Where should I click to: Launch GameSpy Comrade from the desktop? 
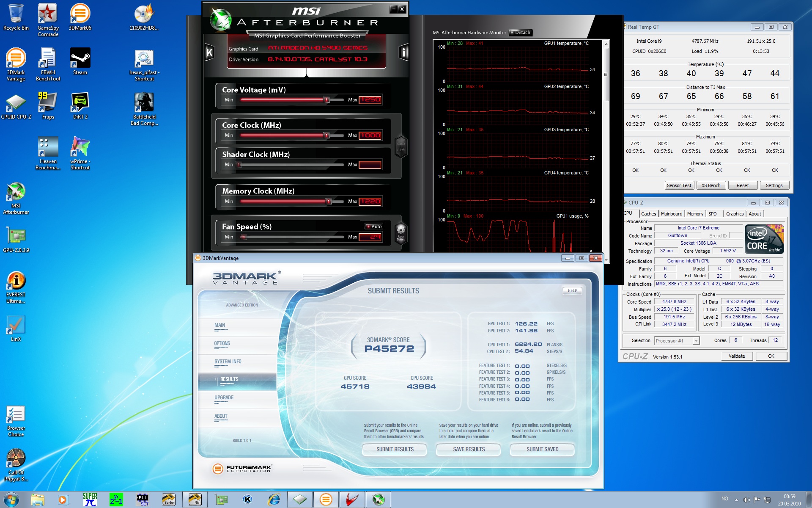48,19
